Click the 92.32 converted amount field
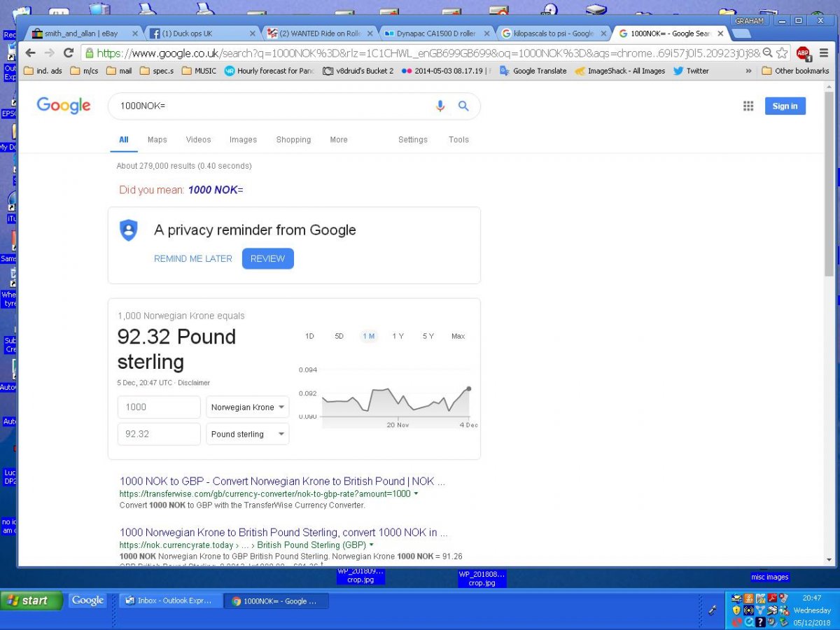 click(x=159, y=434)
